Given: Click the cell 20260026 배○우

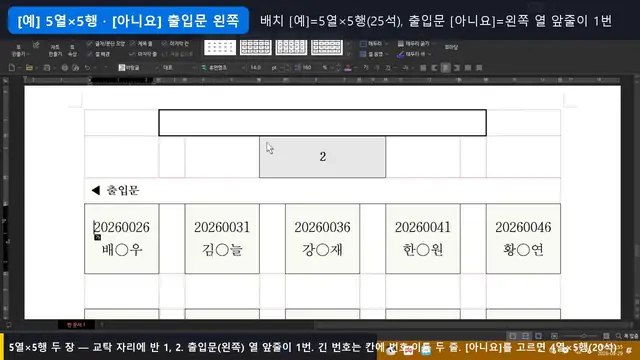Looking at the screenshot, I should coord(122,239).
